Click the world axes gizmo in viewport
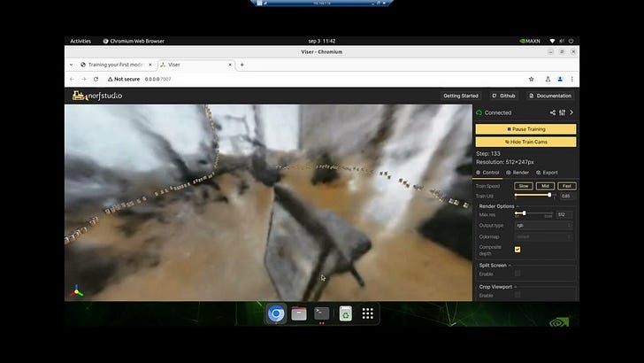 [x=76, y=291]
